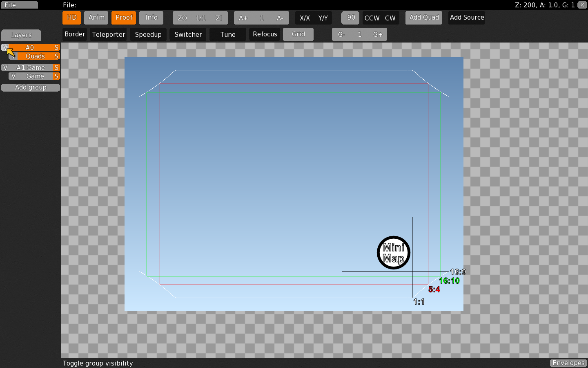Zoom out using the ZO icon
This screenshot has width=588, height=368.
point(182,18)
